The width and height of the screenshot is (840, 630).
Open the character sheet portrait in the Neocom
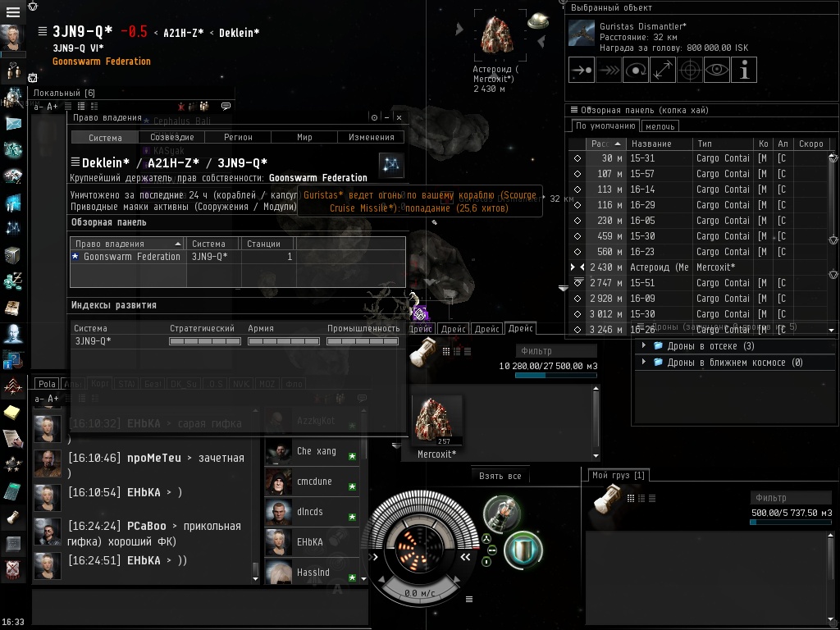pos(12,38)
